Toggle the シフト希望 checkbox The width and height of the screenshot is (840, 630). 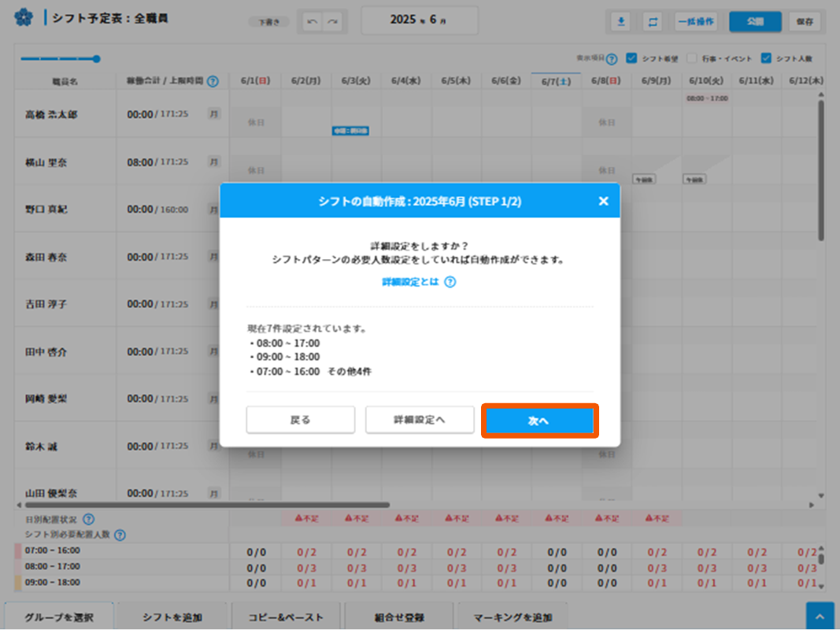(x=631, y=58)
